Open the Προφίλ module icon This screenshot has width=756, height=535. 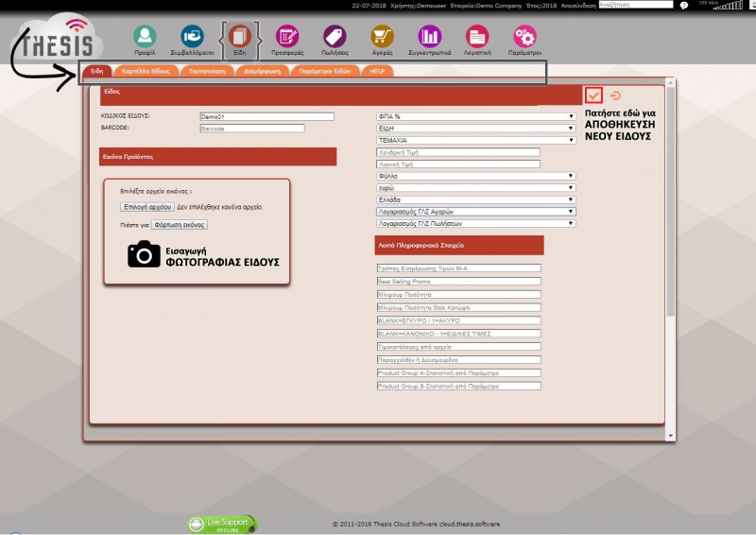coord(145,37)
